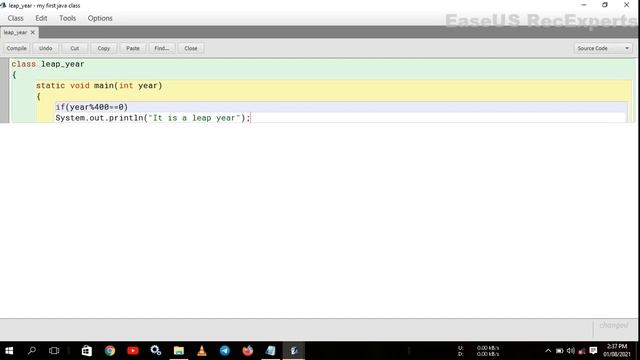The height and width of the screenshot is (360, 640).
Task: Click the volume speaker tray icon
Action: 571,351
